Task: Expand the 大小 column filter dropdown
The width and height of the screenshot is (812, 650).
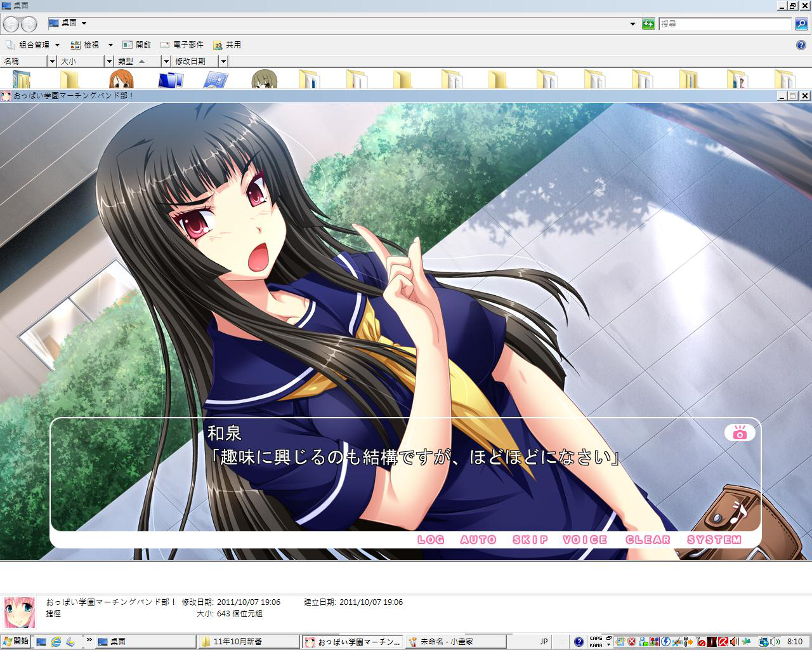Action: click(x=109, y=61)
